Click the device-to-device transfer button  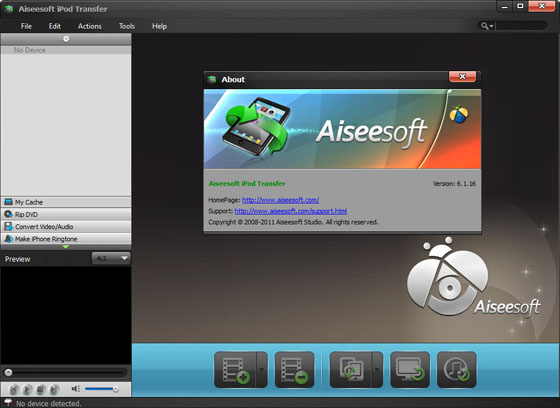tap(351, 370)
